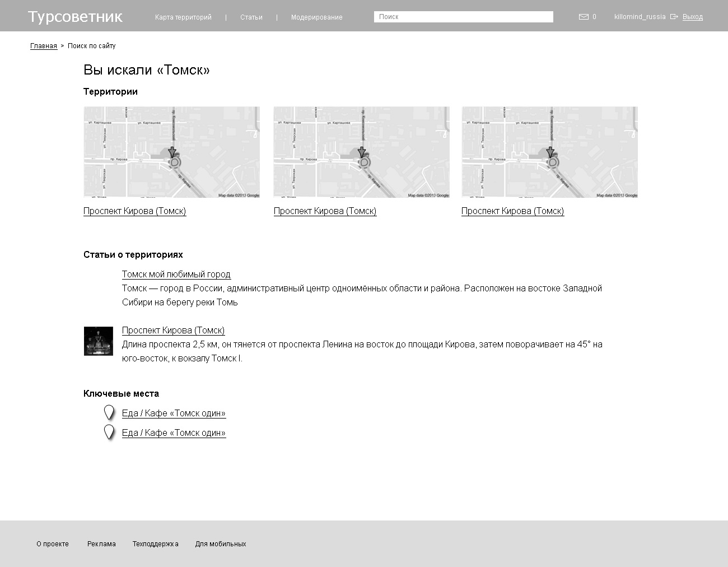
Task: Open the middle territory map thumbnail
Action: click(361, 152)
